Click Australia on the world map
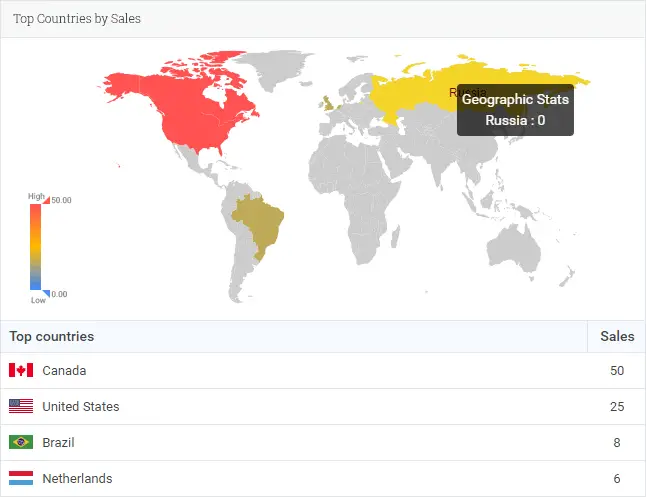Image resolution: width=646 pixels, height=497 pixels. pyautogui.click(x=513, y=249)
